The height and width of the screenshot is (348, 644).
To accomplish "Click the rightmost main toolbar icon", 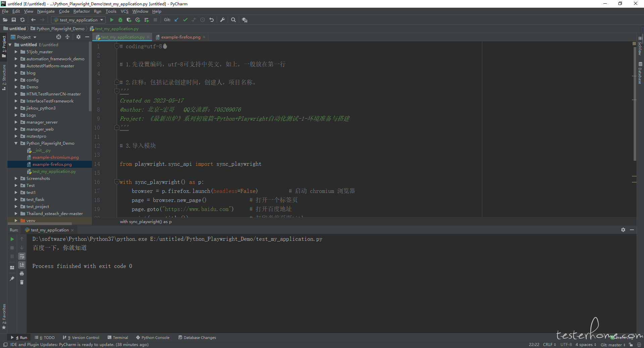I will (245, 20).
